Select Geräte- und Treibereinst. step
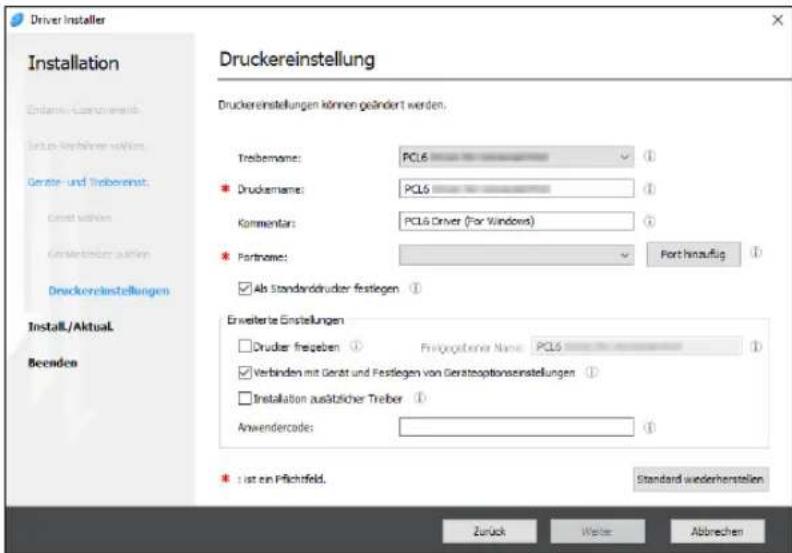 [88, 182]
